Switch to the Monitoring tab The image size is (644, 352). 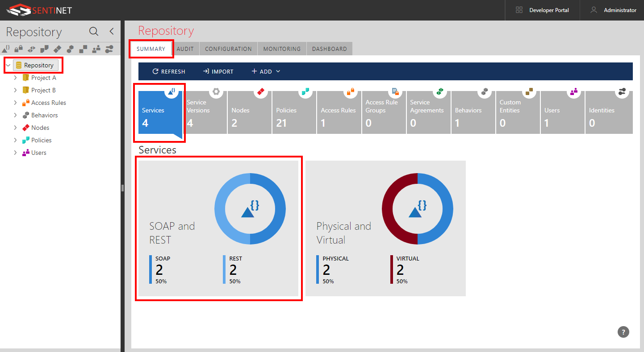pos(282,49)
